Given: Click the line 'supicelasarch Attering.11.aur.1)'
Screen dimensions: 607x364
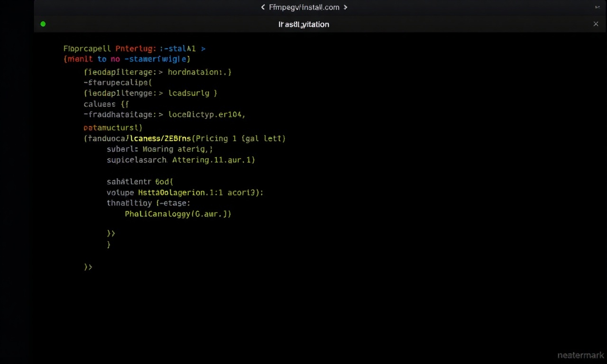Looking at the screenshot, I should pos(181,160).
